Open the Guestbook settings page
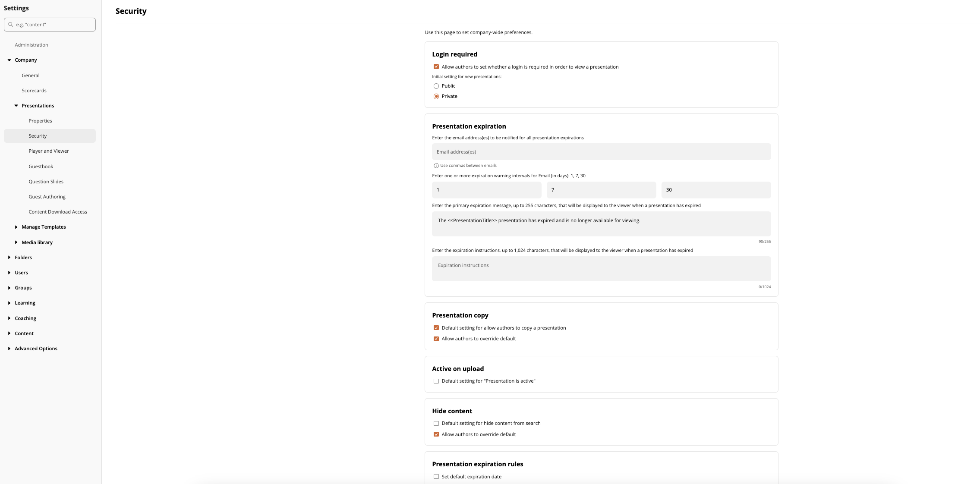 tap(41, 166)
